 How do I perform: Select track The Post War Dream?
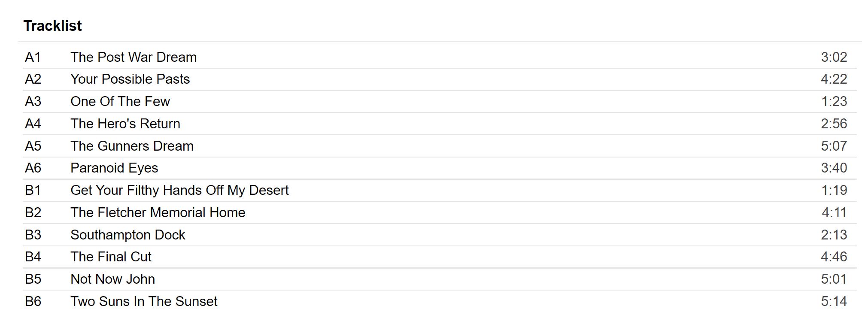[x=134, y=57]
